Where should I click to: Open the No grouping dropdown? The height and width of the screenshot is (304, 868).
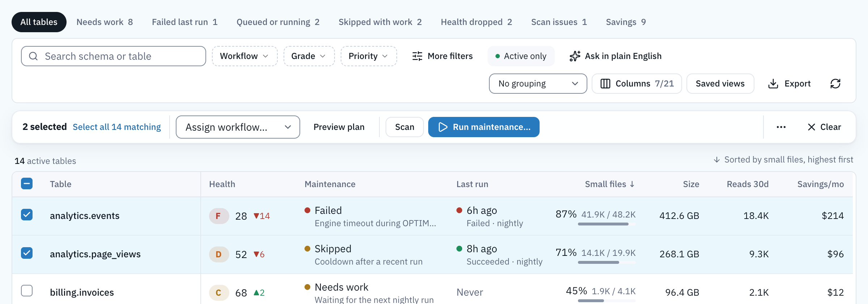click(x=538, y=84)
